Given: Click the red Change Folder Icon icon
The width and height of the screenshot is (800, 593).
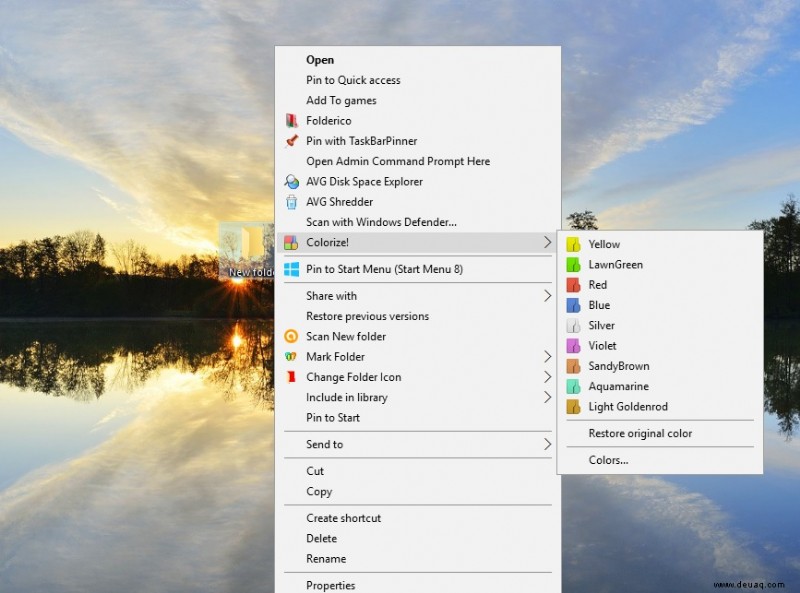Looking at the screenshot, I should tap(291, 377).
